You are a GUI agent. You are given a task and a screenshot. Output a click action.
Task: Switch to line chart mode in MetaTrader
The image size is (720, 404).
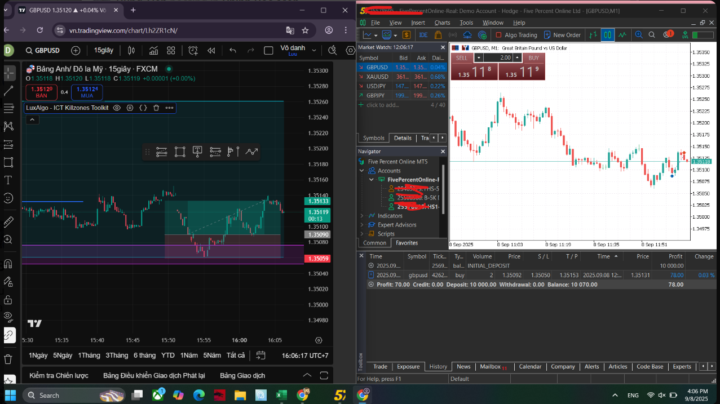click(x=622, y=35)
